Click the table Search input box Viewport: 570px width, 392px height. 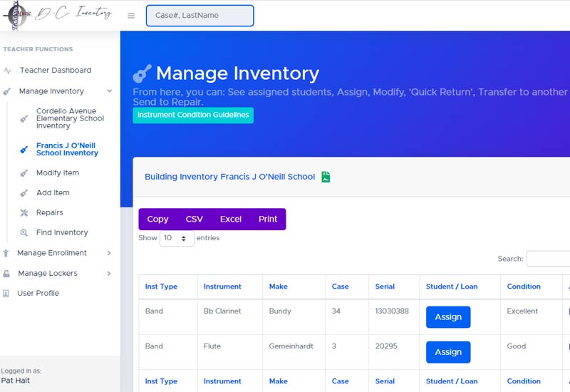pos(548,259)
